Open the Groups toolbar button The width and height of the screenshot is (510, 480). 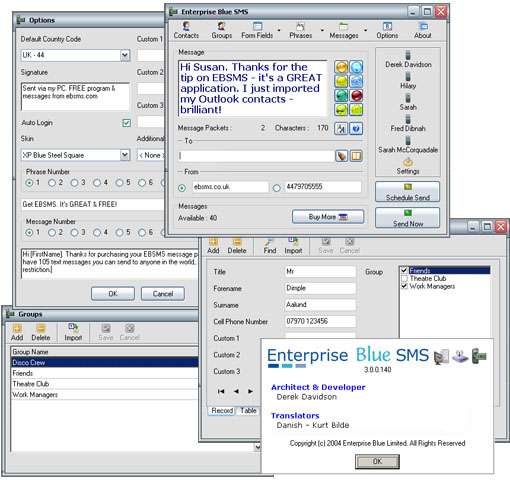point(222,30)
